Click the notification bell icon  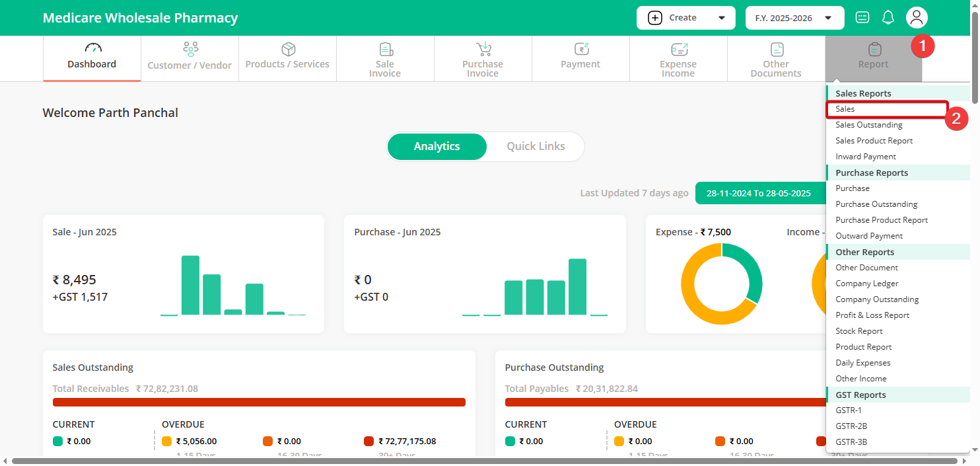888,18
